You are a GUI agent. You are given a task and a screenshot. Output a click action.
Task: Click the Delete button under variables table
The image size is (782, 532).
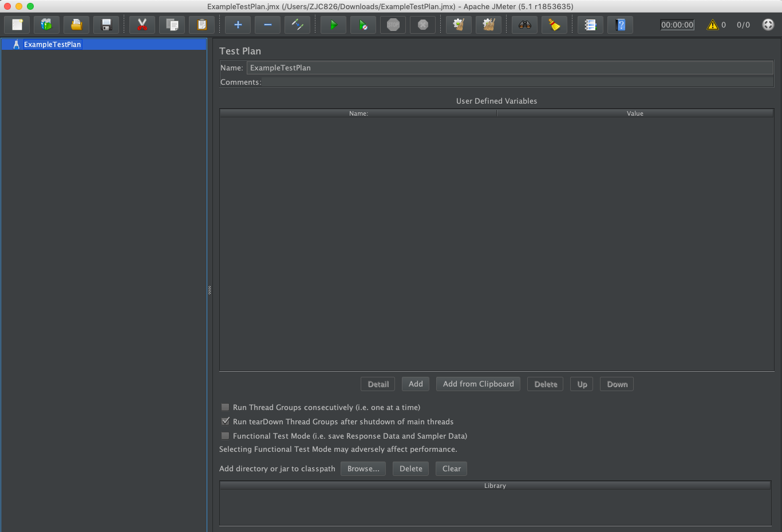click(546, 384)
